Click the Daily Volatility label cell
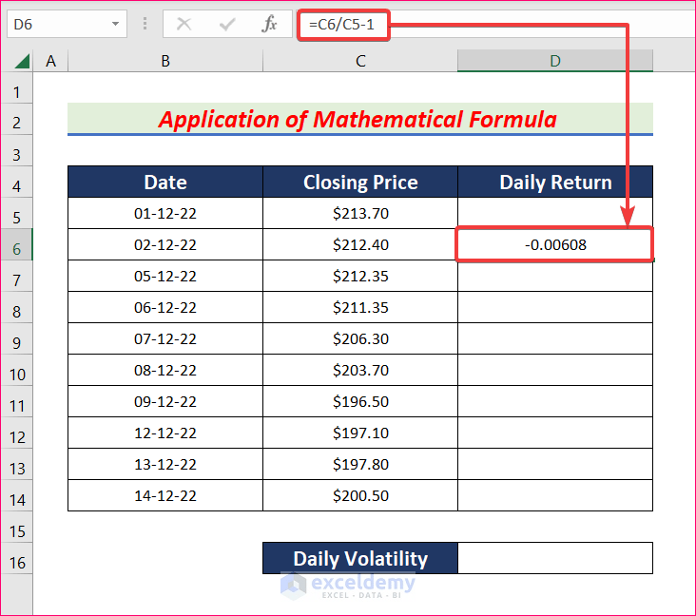696x616 pixels. 360,558
